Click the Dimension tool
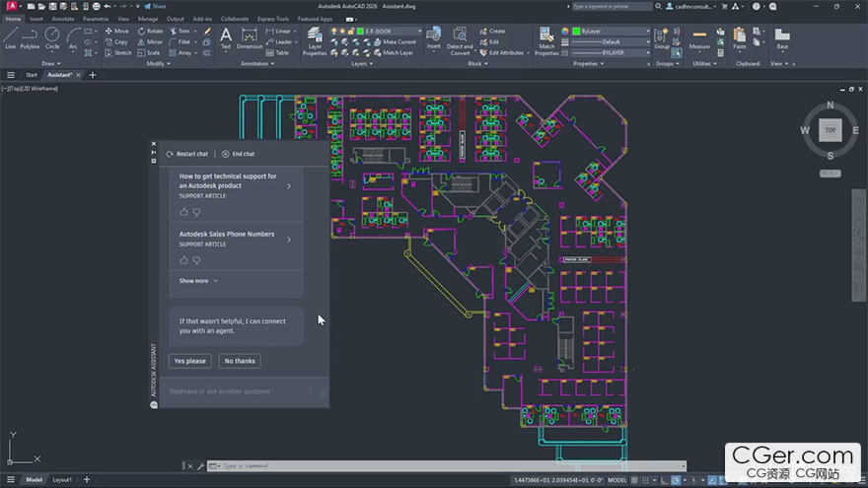This screenshot has width=868, height=488. [x=250, y=38]
